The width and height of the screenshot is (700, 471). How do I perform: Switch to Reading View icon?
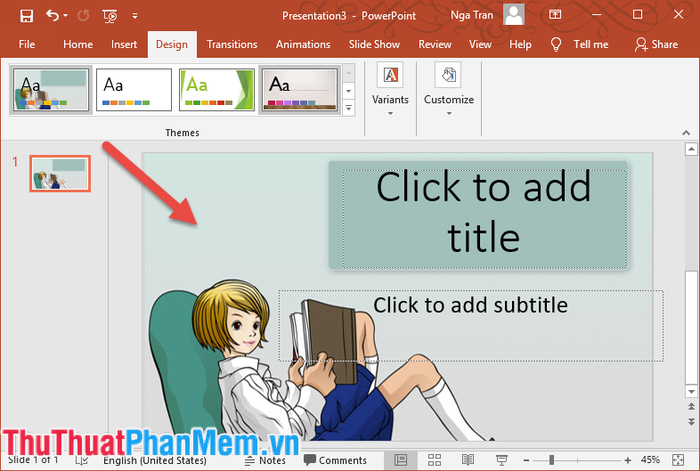point(468,460)
